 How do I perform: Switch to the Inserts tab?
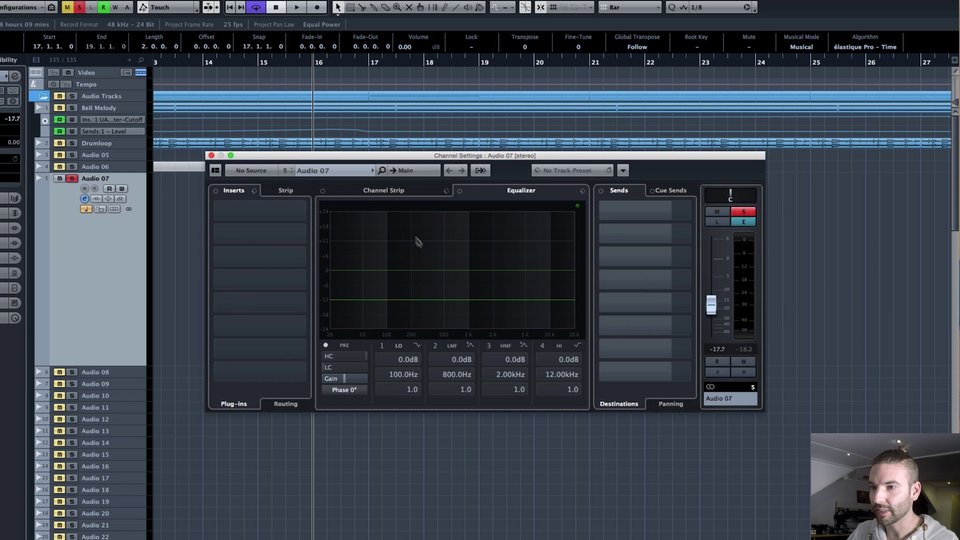(234, 190)
